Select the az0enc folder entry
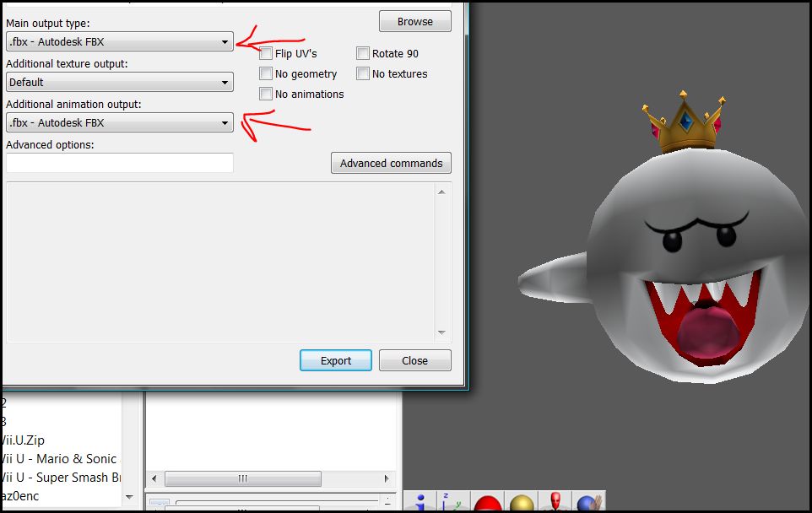Screen dimensions: 812x513 pos(19,496)
